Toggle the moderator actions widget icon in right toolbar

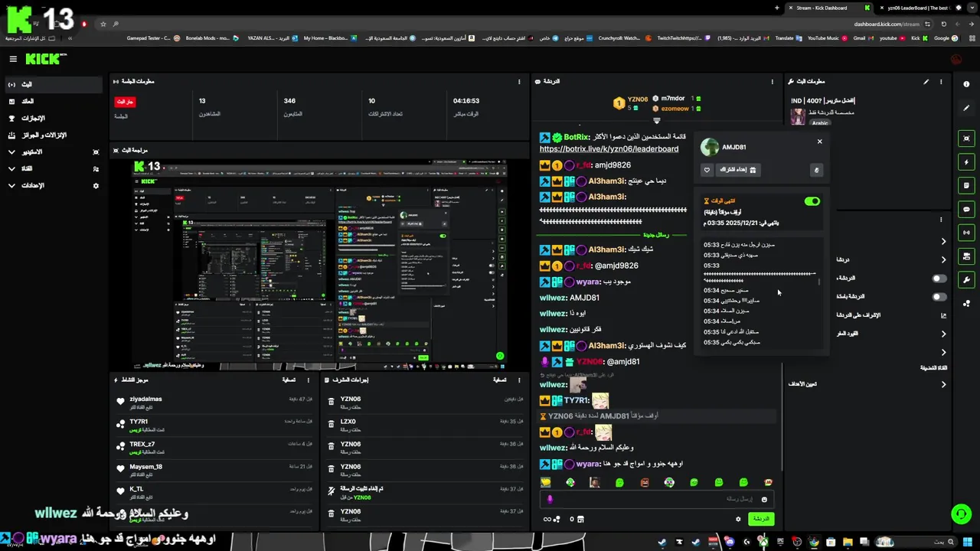coord(966,256)
